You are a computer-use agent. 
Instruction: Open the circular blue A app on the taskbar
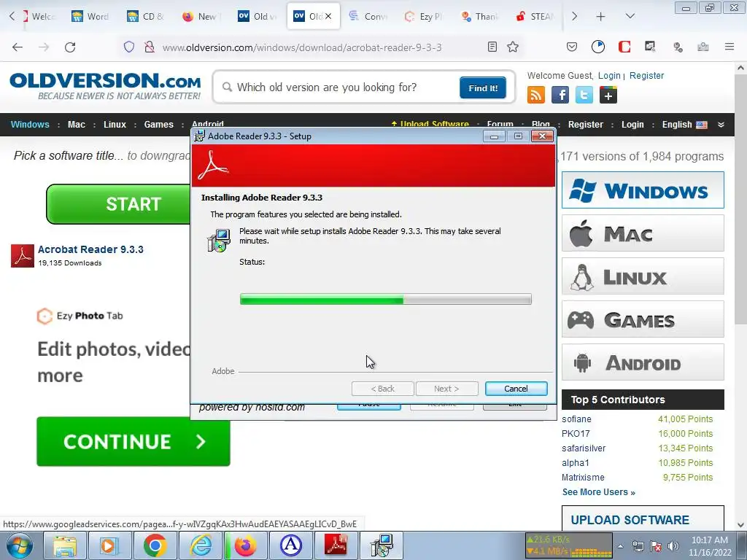pos(290,545)
